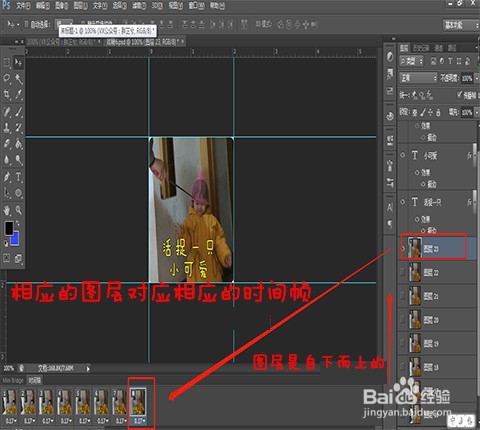This screenshot has width=480, height=430.
Task: Open the 窗口 Window menu
Action: click(197, 6)
